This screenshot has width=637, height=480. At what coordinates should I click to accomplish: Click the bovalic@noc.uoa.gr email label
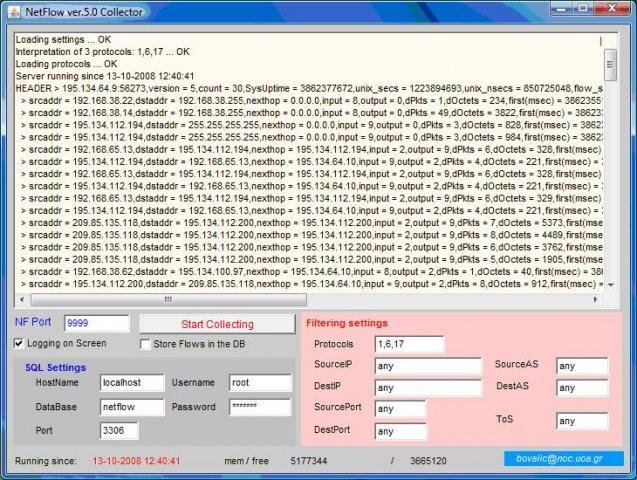pyautogui.click(x=563, y=459)
